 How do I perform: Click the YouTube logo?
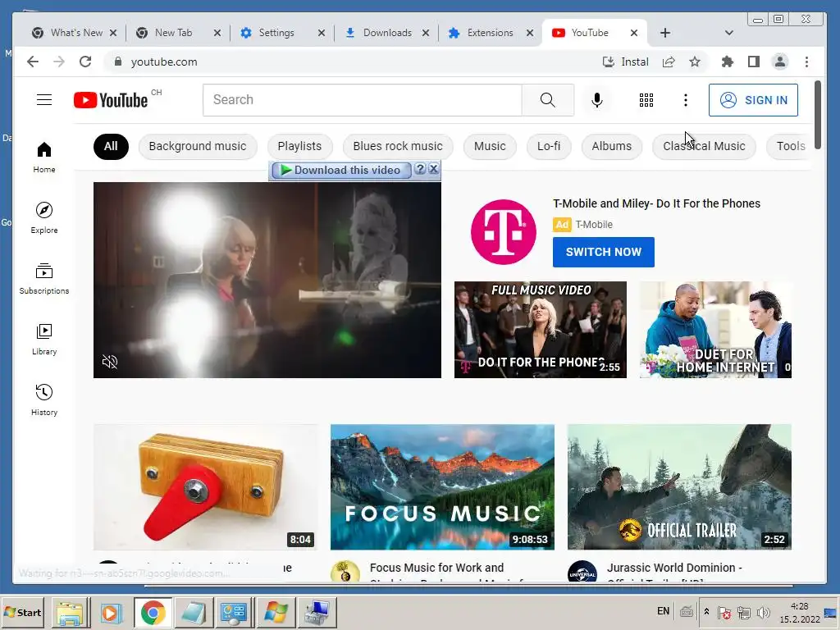click(x=111, y=100)
